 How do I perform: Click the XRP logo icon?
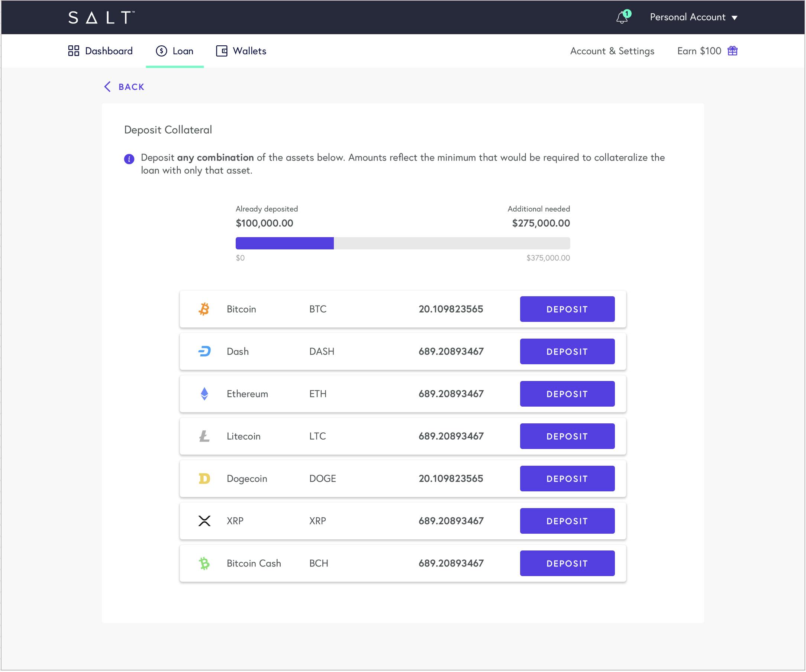tap(204, 521)
